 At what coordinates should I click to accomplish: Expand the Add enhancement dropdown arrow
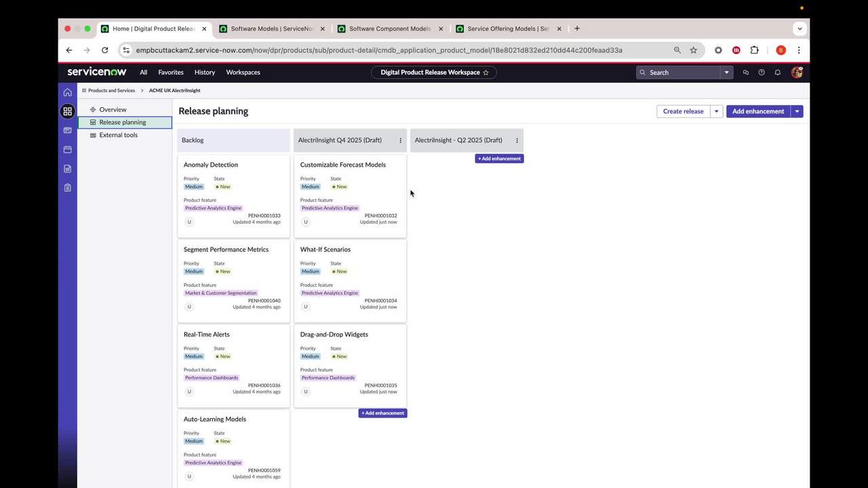point(797,111)
